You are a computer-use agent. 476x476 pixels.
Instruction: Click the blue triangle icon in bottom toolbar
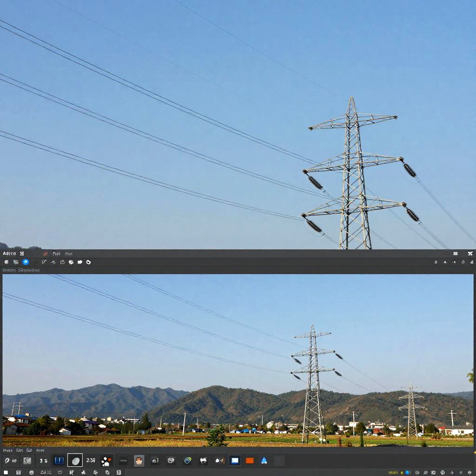pyautogui.click(x=264, y=460)
